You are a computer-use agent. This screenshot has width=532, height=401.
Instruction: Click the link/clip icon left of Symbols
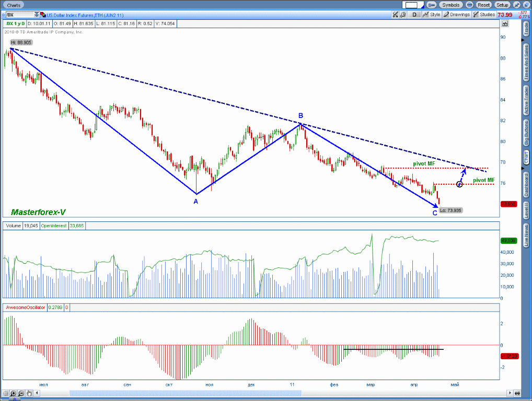pos(431,5)
